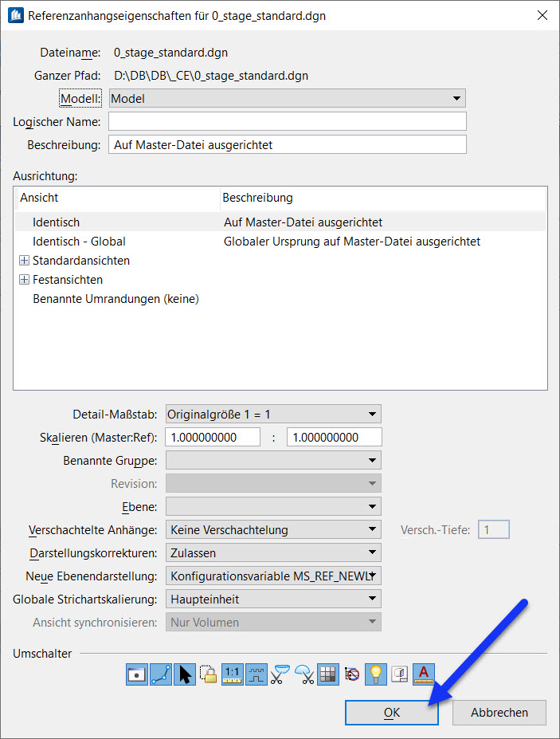Confirm with the OK button

click(392, 712)
